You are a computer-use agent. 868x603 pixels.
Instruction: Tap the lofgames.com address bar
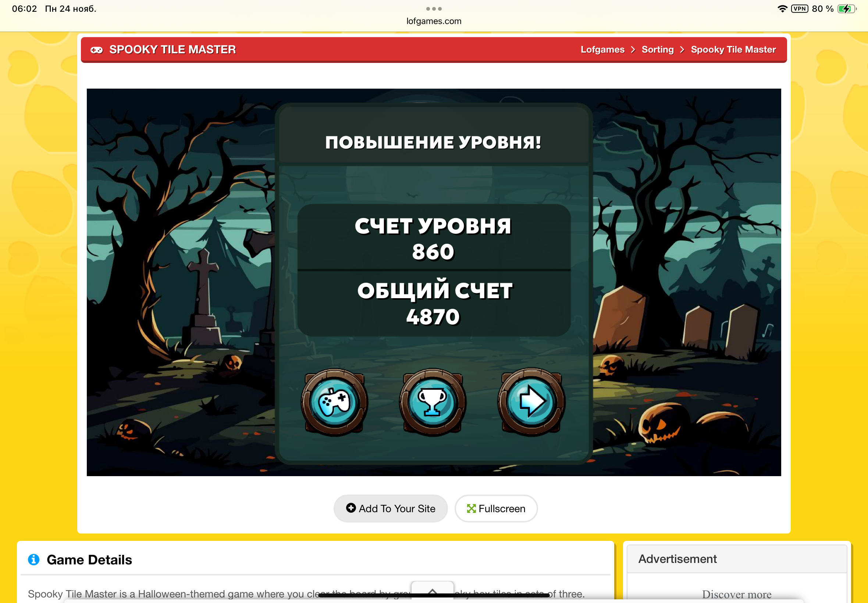(434, 21)
